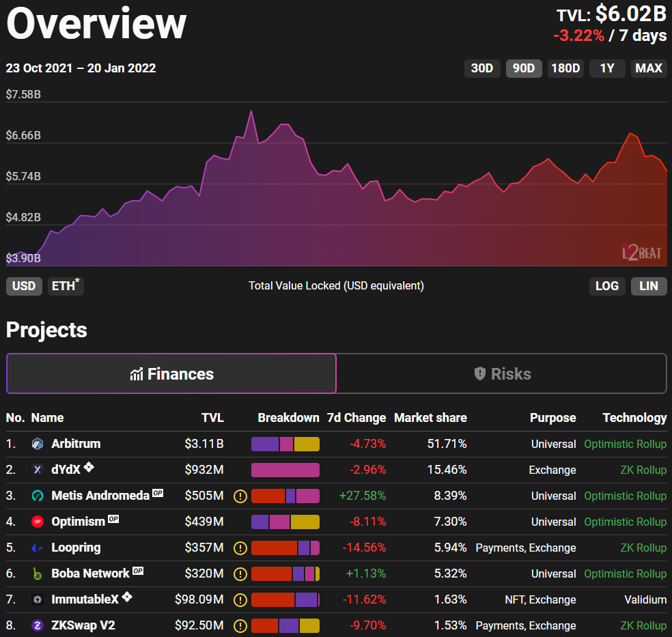Toggle chart to LOG scale
This screenshot has width=672, height=637.
(606, 285)
